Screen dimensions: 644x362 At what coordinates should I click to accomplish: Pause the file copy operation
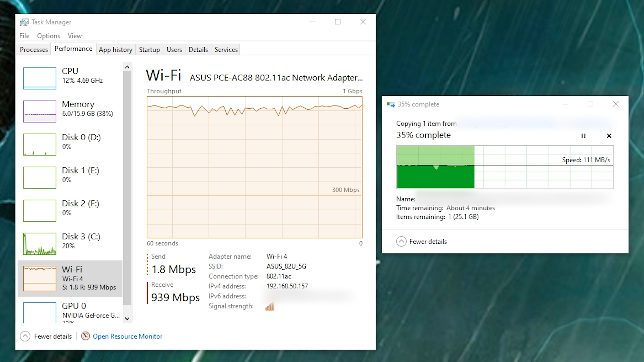click(x=583, y=136)
